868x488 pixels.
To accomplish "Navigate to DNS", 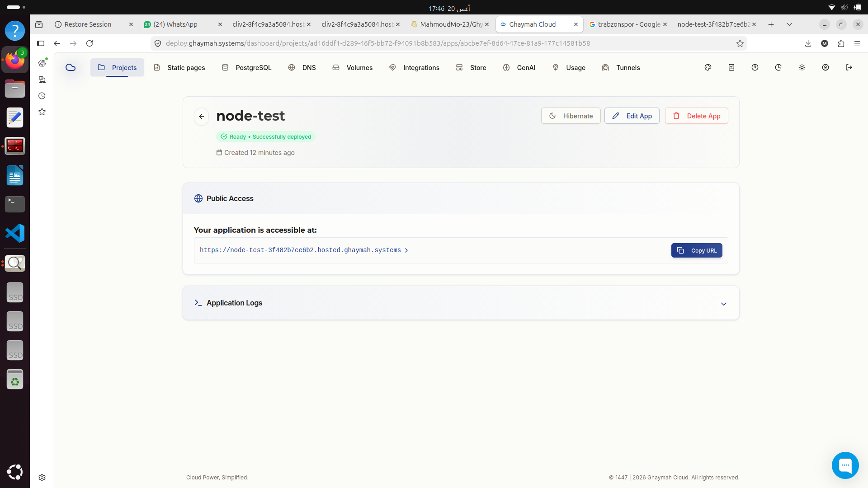I will pyautogui.click(x=302, y=68).
